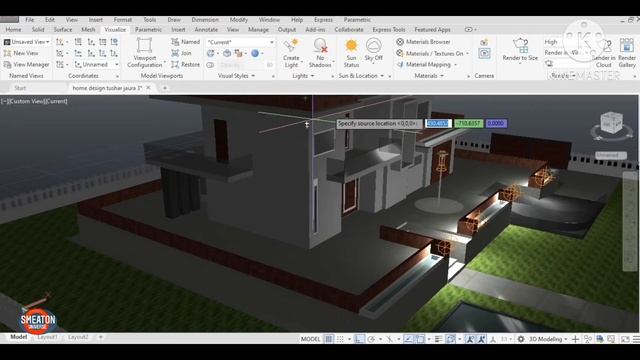Viewport: 640px width, 360px height.
Task: Open Materials / Textures On dropdown
Action: point(468,53)
